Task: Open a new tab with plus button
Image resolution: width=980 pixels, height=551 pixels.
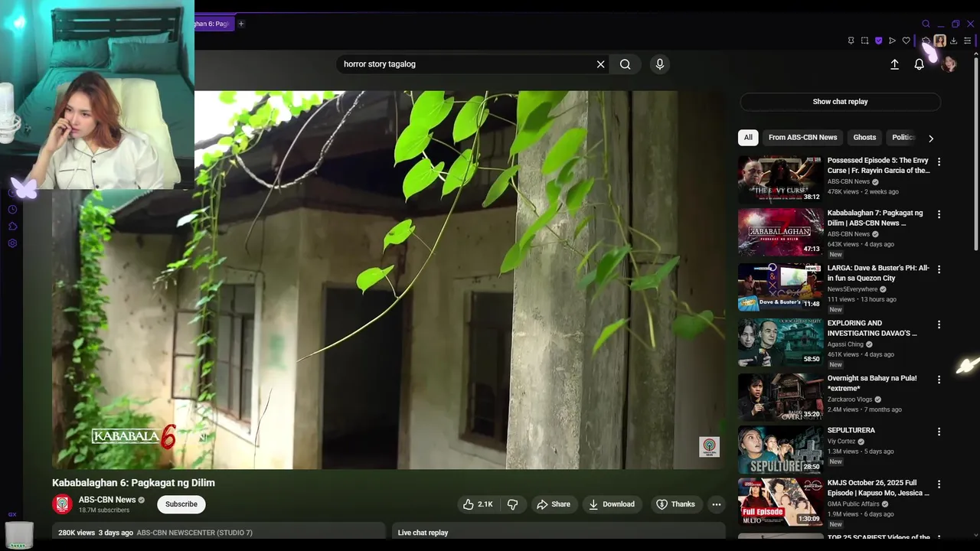Action: [x=240, y=24]
